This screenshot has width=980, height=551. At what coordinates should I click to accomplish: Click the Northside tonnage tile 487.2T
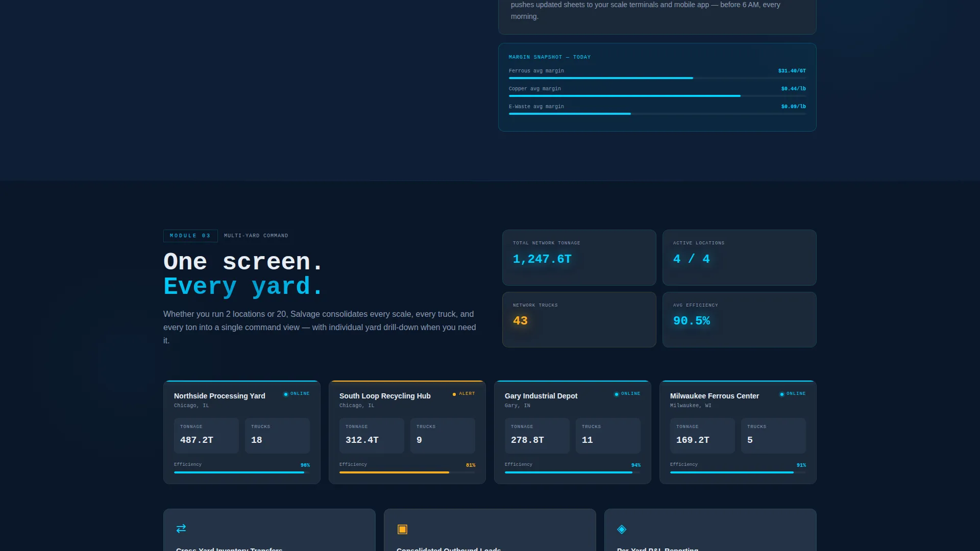click(206, 436)
